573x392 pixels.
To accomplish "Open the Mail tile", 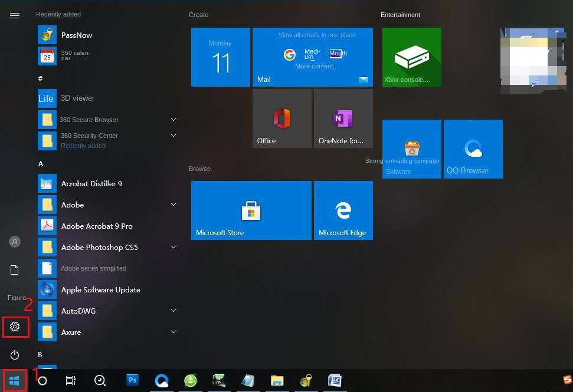I will click(x=312, y=57).
